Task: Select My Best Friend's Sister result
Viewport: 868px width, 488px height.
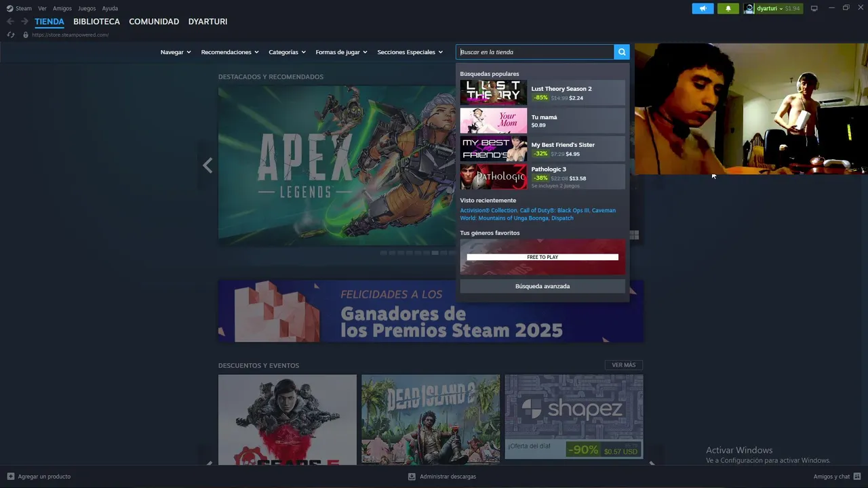Action: tap(542, 148)
